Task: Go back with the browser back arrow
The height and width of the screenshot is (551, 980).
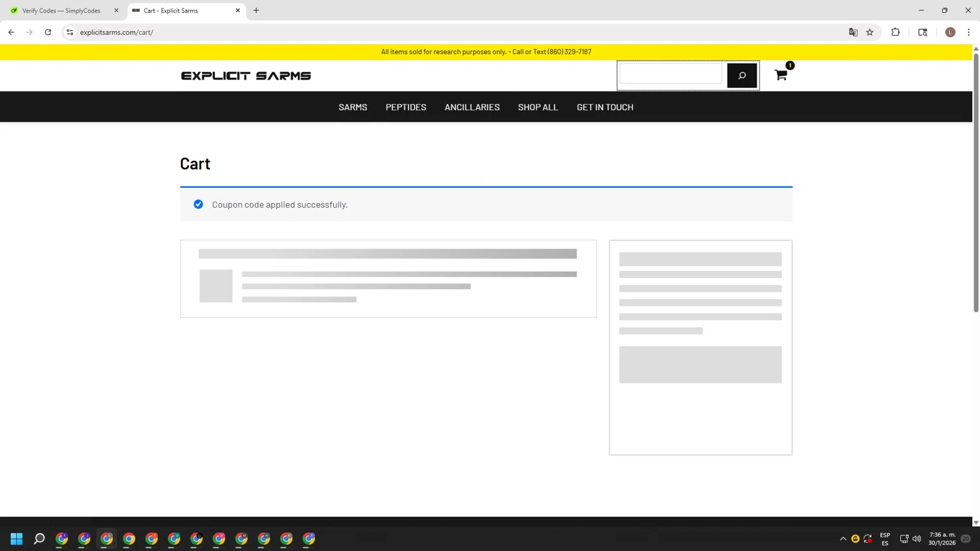Action: [x=11, y=32]
